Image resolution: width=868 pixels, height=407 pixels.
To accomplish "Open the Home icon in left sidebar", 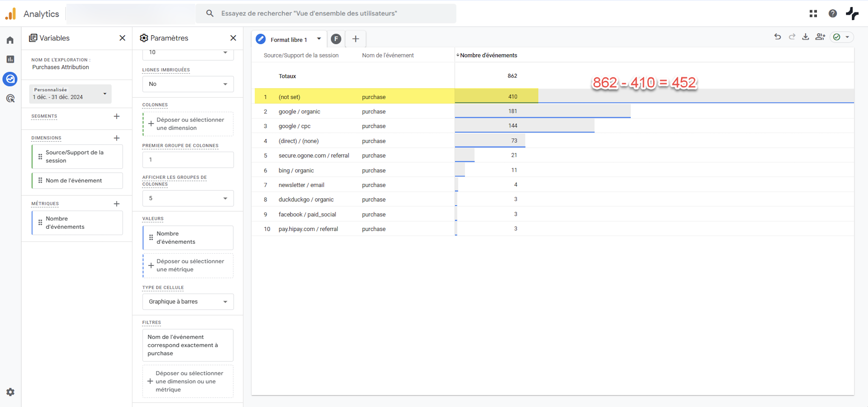I will pos(10,40).
